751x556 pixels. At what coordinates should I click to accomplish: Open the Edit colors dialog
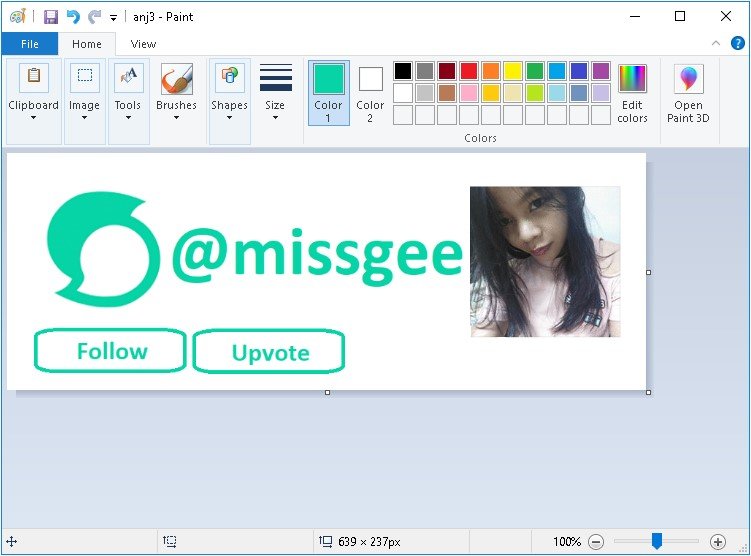pos(632,93)
